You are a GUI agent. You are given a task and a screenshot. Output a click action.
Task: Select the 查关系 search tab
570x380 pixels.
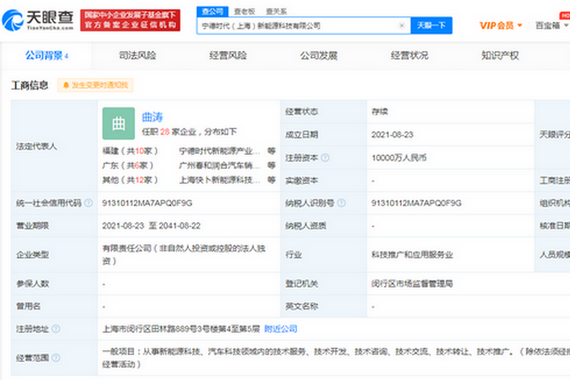pos(276,12)
